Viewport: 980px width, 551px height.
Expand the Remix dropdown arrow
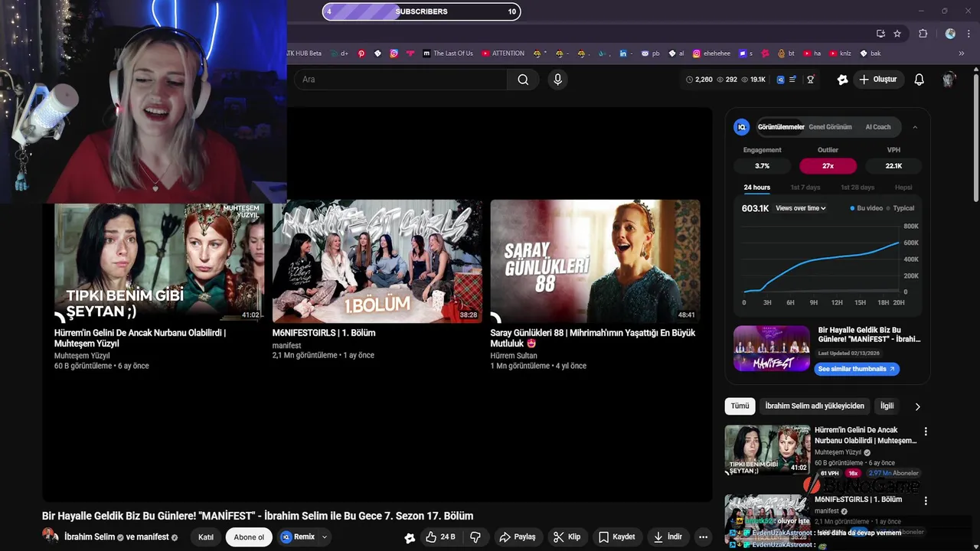[x=325, y=537]
